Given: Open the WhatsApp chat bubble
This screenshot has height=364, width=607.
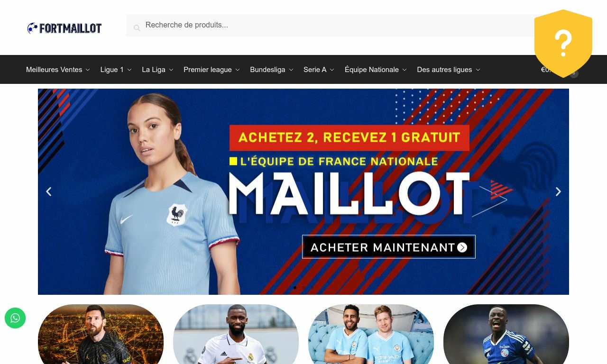Looking at the screenshot, I should point(15,318).
